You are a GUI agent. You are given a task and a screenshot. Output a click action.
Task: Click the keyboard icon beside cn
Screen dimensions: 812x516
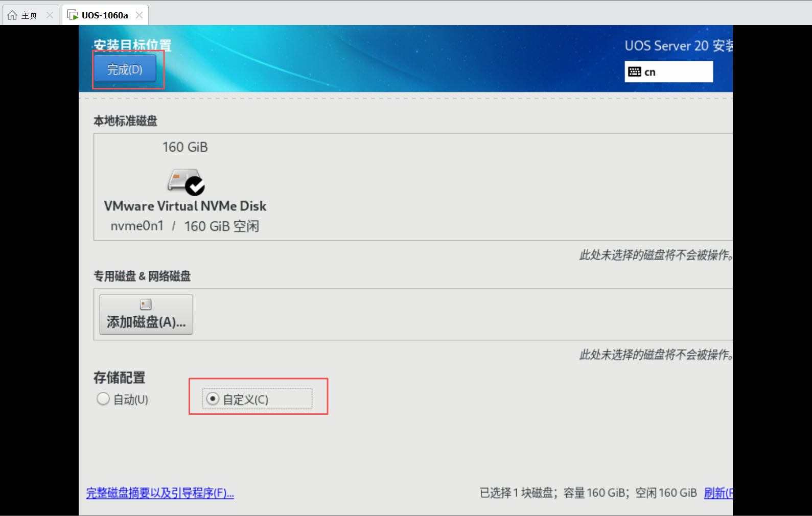[x=635, y=72]
